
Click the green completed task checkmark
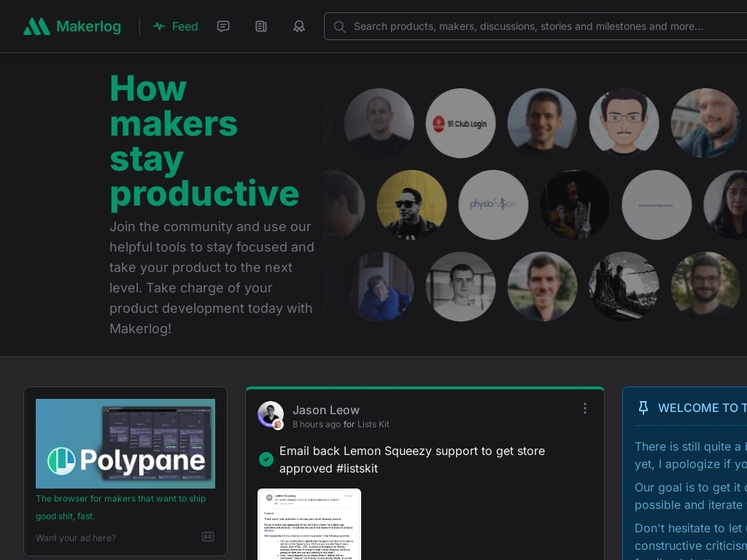(266, 459)
